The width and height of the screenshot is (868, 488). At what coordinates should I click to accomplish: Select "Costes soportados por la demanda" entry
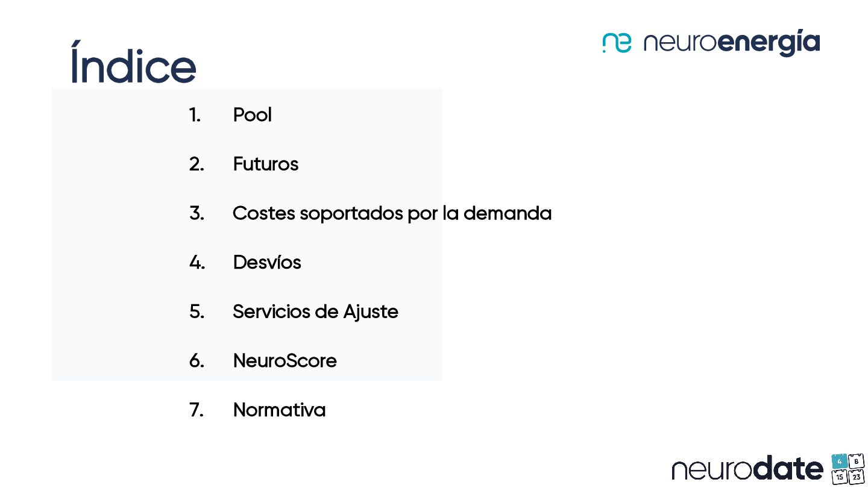click(x=392, y=213)
